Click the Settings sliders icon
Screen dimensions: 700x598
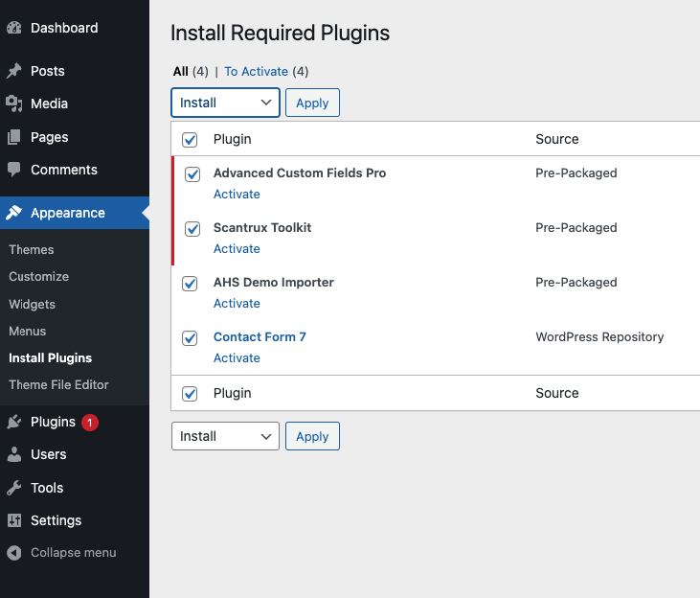(14, 520)
